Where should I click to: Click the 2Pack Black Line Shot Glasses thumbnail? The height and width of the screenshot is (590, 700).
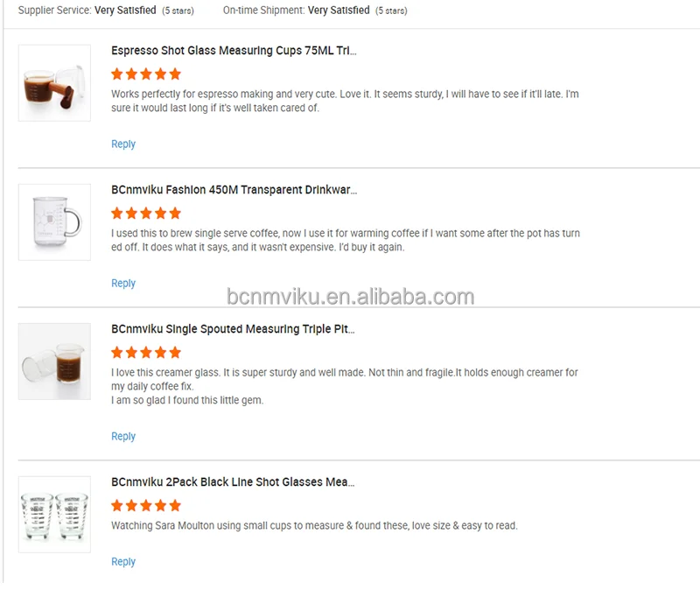pyautogui.click(x=54, y=513)
